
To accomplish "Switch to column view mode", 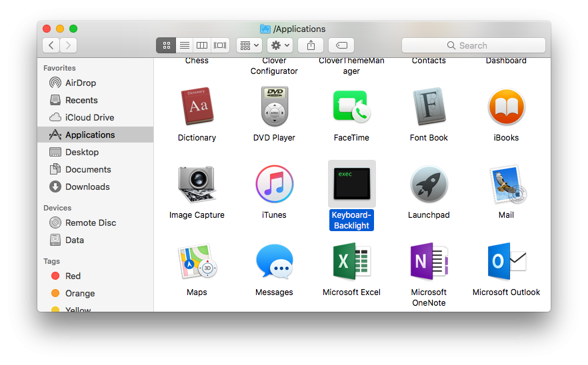I will (202, 45).
